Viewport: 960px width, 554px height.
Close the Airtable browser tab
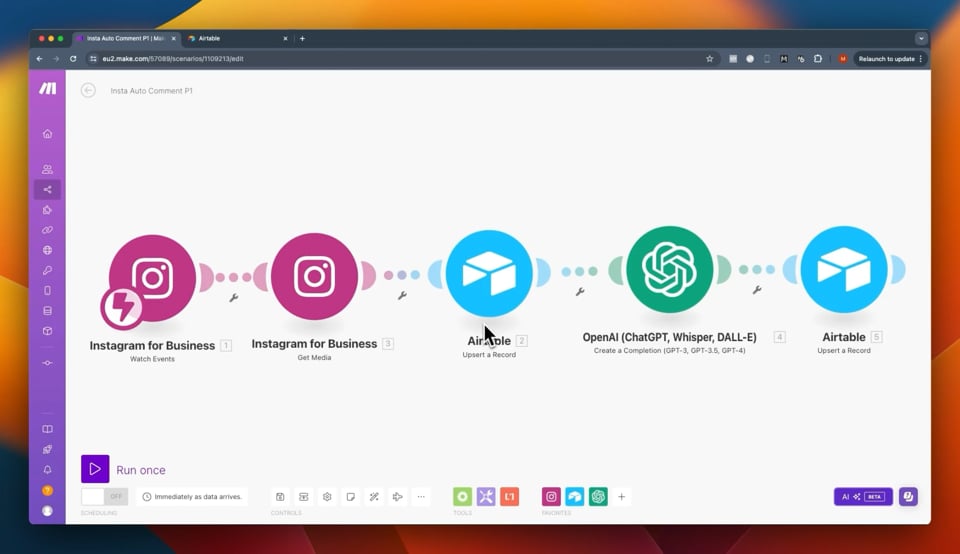click(285, 38)
